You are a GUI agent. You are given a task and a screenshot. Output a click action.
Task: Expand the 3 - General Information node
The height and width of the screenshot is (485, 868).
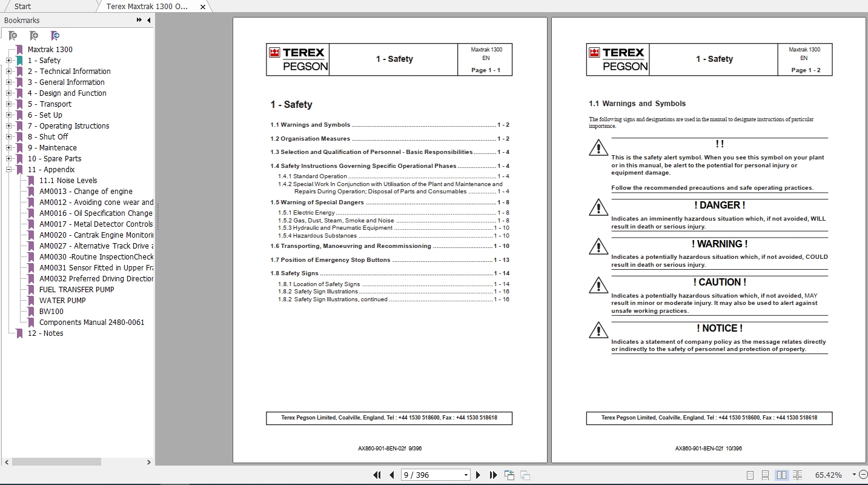(8, 82)
